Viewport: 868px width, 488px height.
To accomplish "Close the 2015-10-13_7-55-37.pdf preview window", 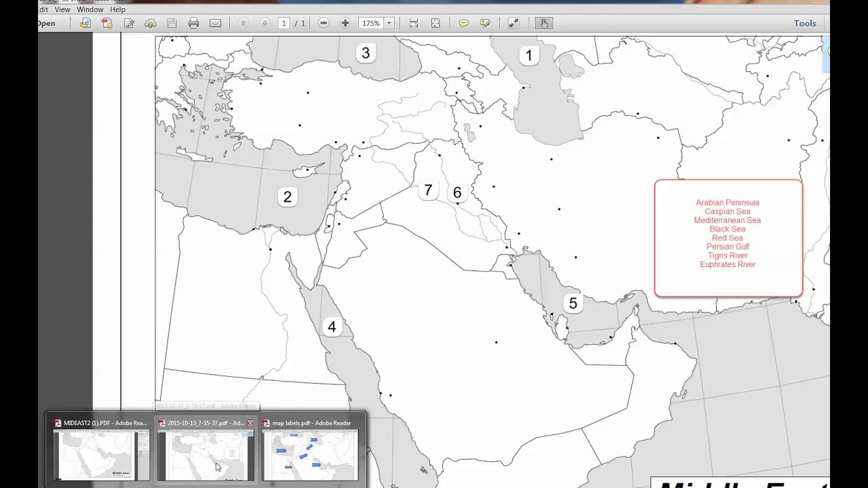I will point(250,423).
